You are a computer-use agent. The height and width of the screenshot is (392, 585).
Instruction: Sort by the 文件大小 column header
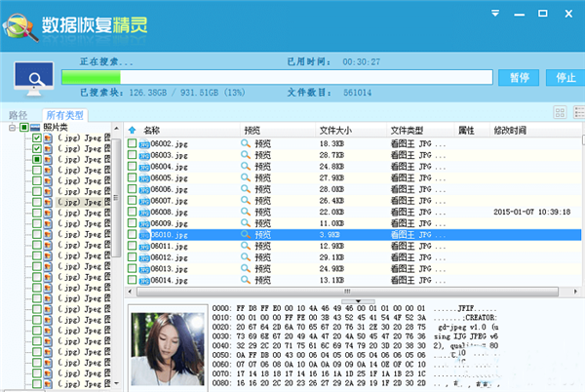(x=335, y=130)
